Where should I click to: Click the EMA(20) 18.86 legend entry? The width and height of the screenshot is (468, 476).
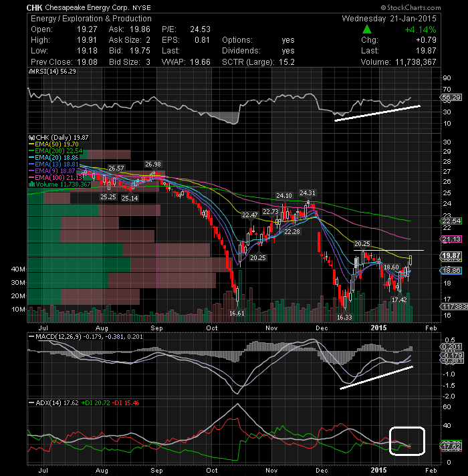click(x=53, y=158)
